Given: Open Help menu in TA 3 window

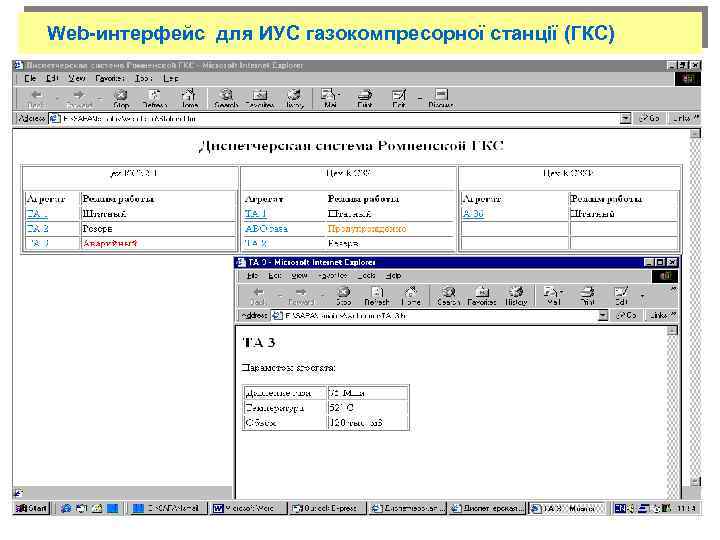Looking at the screenshot, I should [x=394, y=276].
